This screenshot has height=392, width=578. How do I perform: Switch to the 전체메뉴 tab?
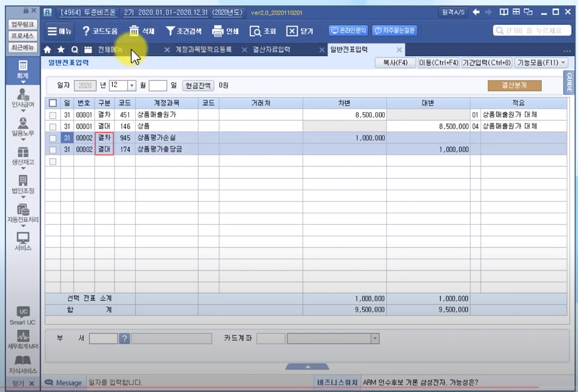(110, 49)
